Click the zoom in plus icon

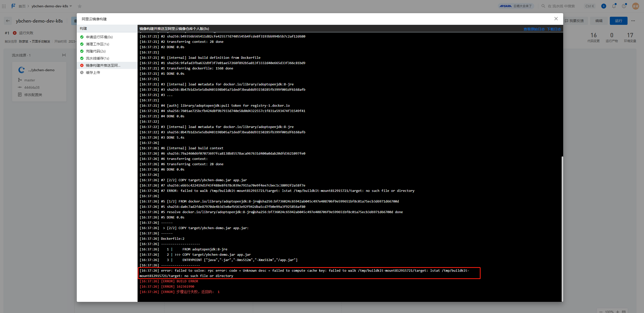tap(618, 312)
